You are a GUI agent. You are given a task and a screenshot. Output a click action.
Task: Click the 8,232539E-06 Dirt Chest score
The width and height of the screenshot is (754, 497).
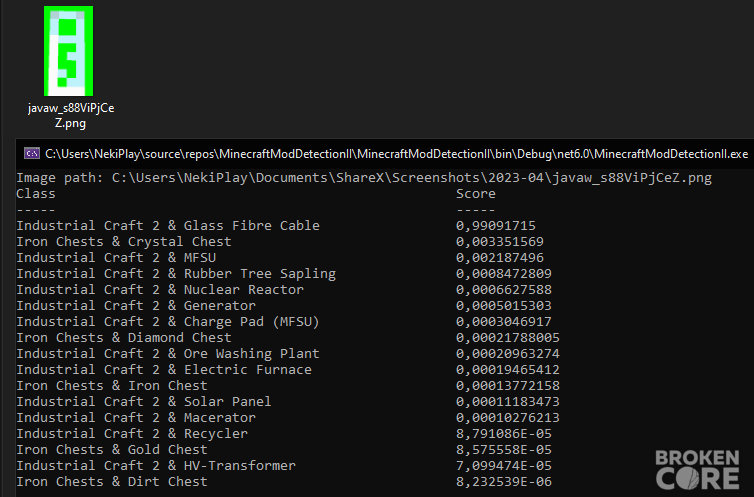coord(503,482)
